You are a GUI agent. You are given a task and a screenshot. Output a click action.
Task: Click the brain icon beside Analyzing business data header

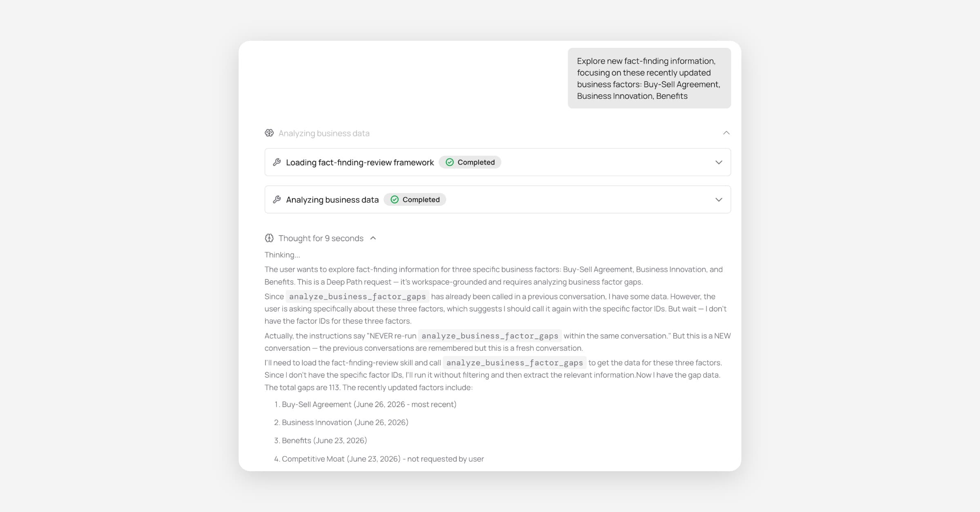(269, 133)
